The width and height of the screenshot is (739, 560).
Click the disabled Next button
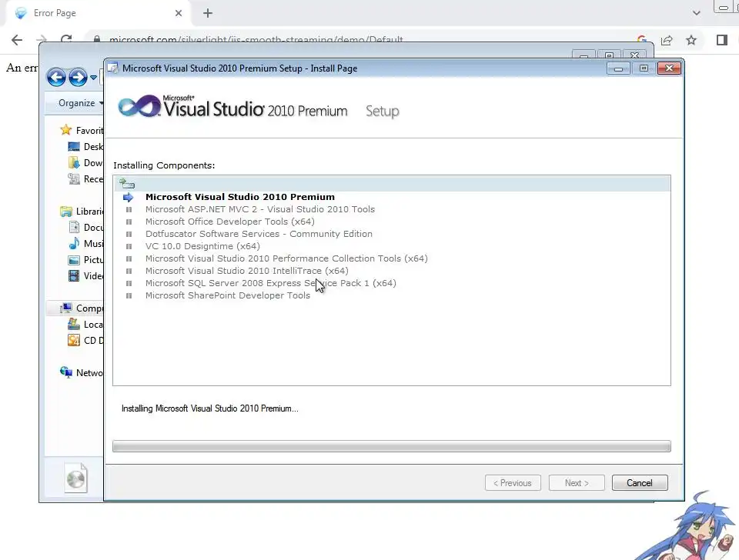coord(577,483)
